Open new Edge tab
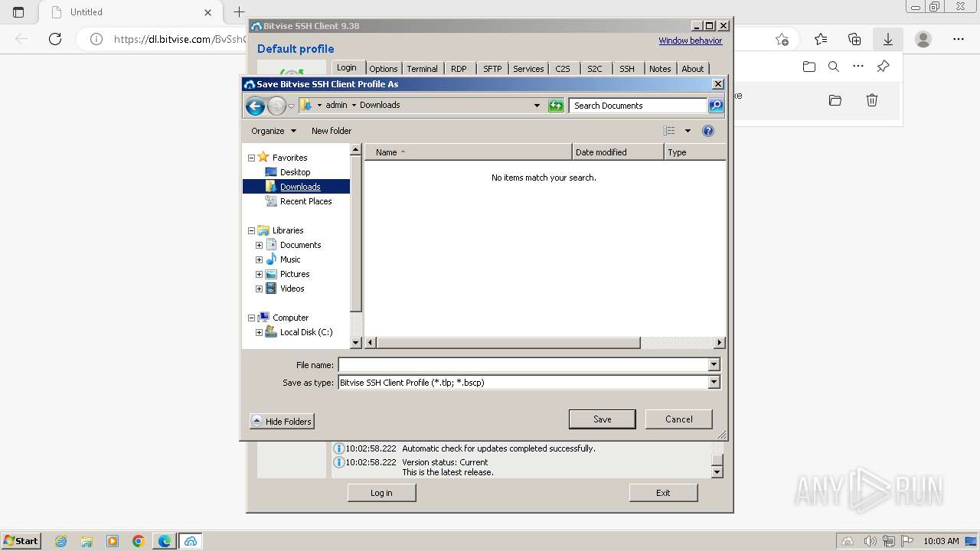 tap(239, 12)
